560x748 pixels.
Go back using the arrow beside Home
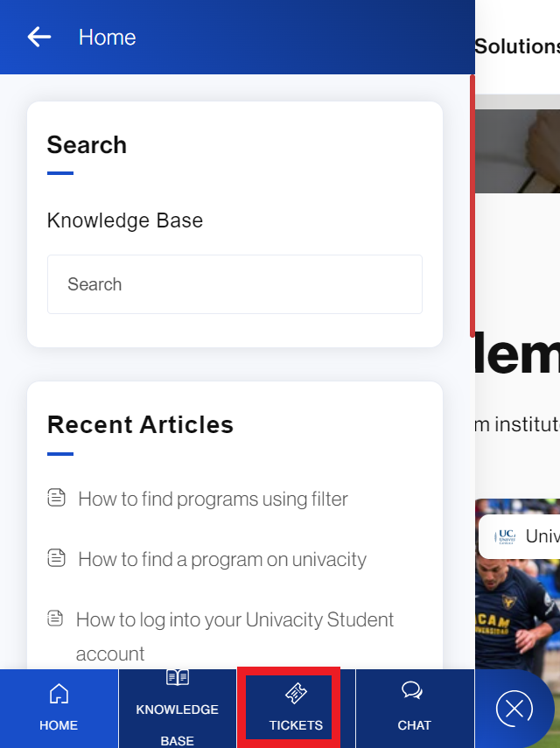[39, 38]
